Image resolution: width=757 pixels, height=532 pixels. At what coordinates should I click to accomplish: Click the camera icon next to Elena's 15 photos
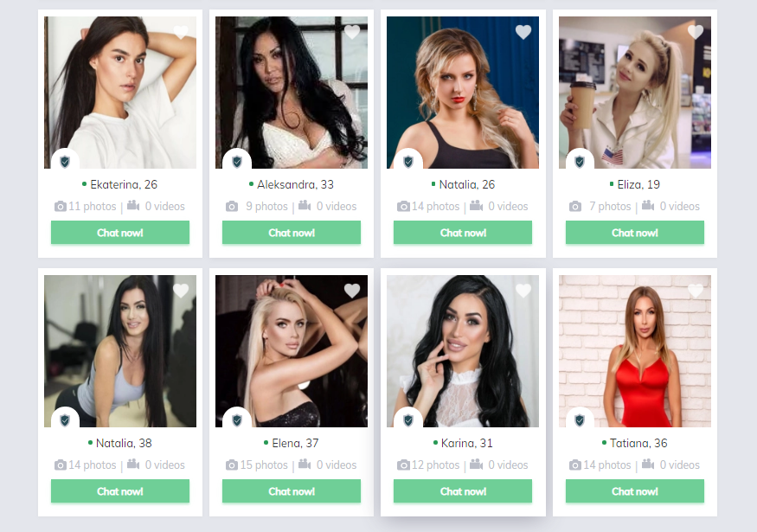coord(232,465)
